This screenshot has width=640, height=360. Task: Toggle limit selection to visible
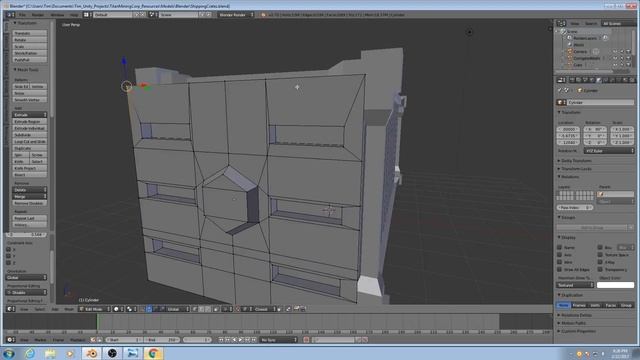coord(217,309)
